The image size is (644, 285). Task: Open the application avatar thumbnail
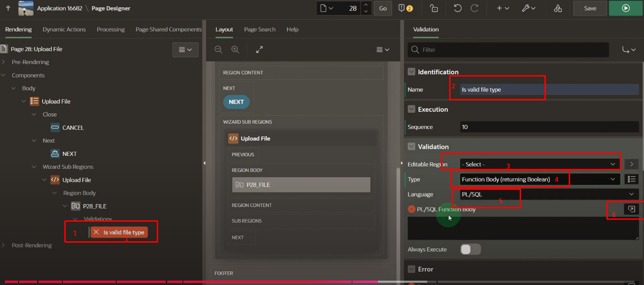coord(26,8)
